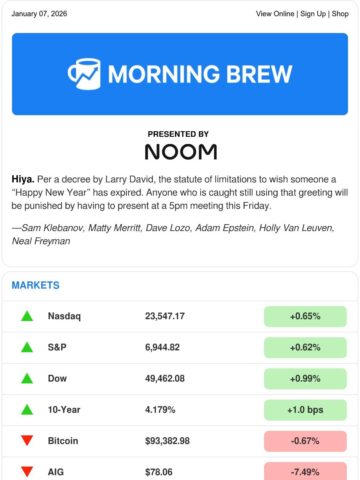
Task: Click the Dow +0.99% change badge
Action: click(305, 378)
